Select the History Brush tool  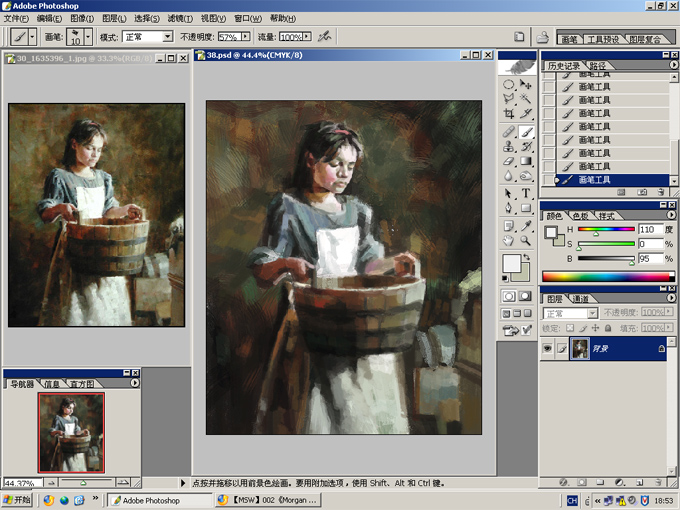[x=526, y=147]
